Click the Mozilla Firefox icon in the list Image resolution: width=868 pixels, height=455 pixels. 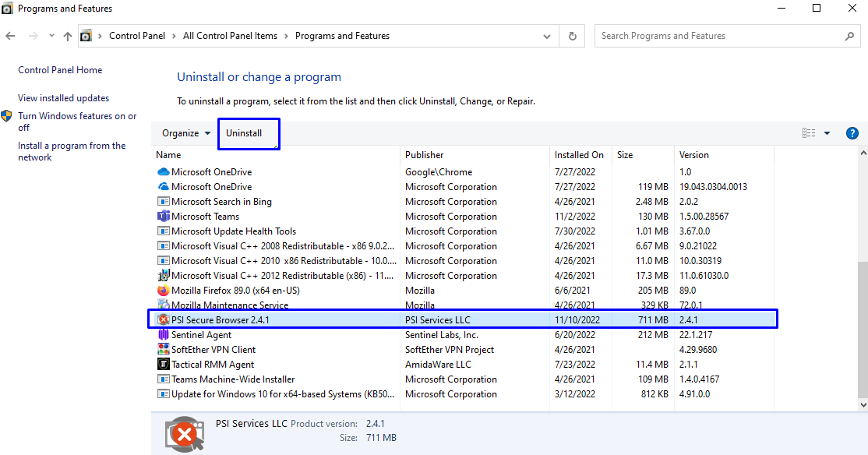163,289
